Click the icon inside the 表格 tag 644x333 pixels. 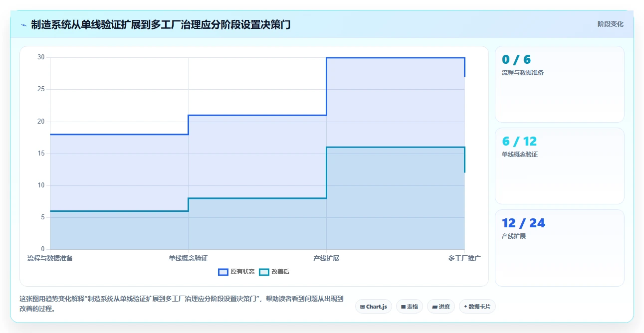point(403,307)
